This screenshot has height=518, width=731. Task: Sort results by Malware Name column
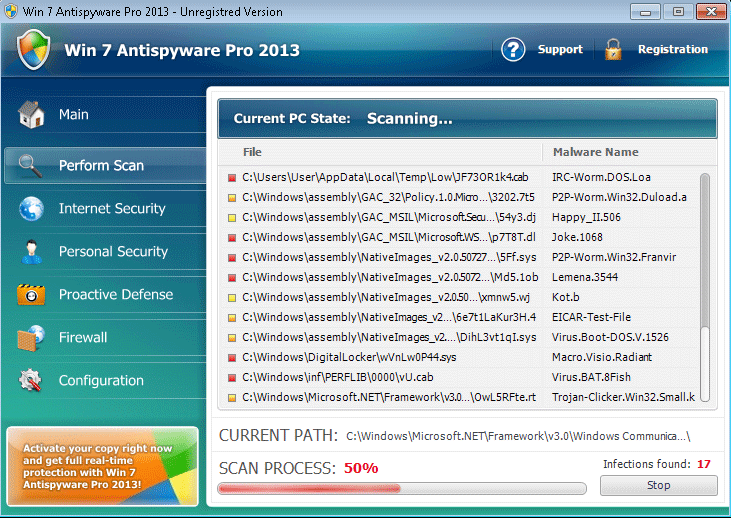595,152
